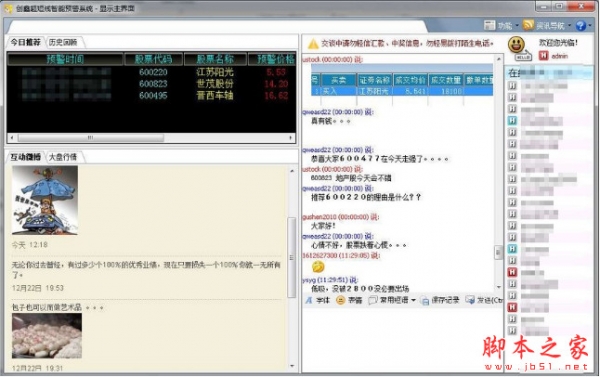600x377 pixels.
Task: Select the 世茂股份 stock name cell
Action: coord(215,84)
